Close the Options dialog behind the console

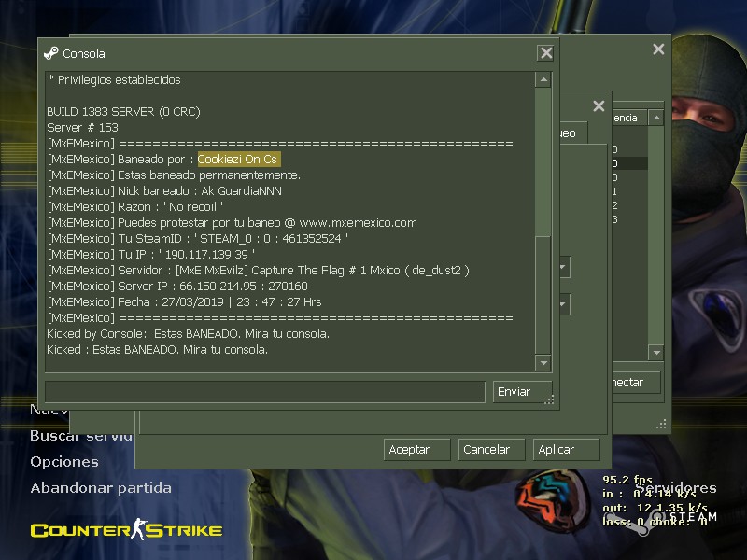pos(599,105)
